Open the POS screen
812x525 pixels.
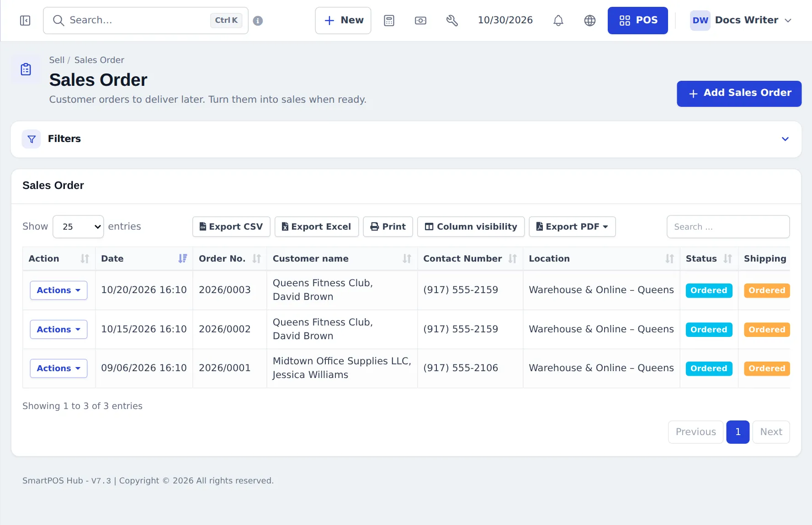pos(637,21)
